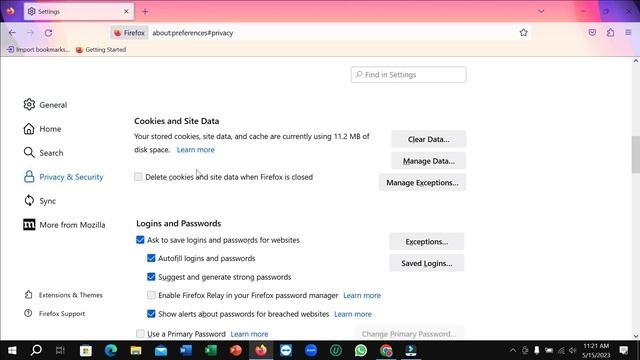Screen dimensions: 640x360
Task: Open Extensions & Themes link
Action: (x=63, y=295)
